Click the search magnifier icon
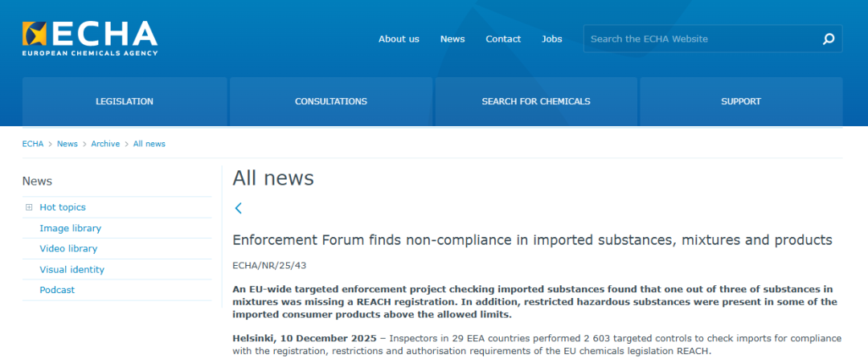Viewport: 868px width, 359px height. point(829,39)
